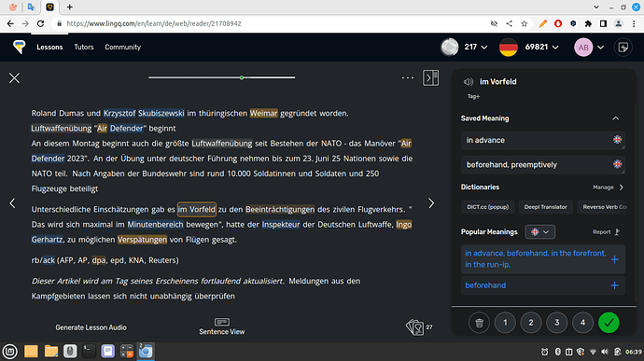Image resolution: width=644 pixels, height=361 pixels.
Task: Set word status to level 4
Action: point(582,323)
